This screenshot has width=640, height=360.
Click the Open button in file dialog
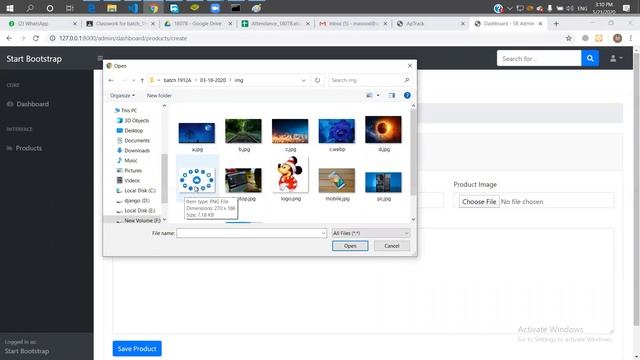click(x=350, y=246)
